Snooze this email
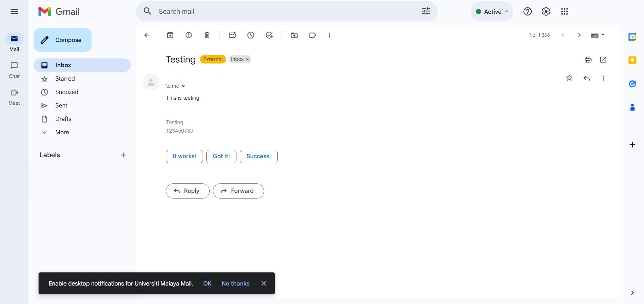 click(x=251, y=35)
